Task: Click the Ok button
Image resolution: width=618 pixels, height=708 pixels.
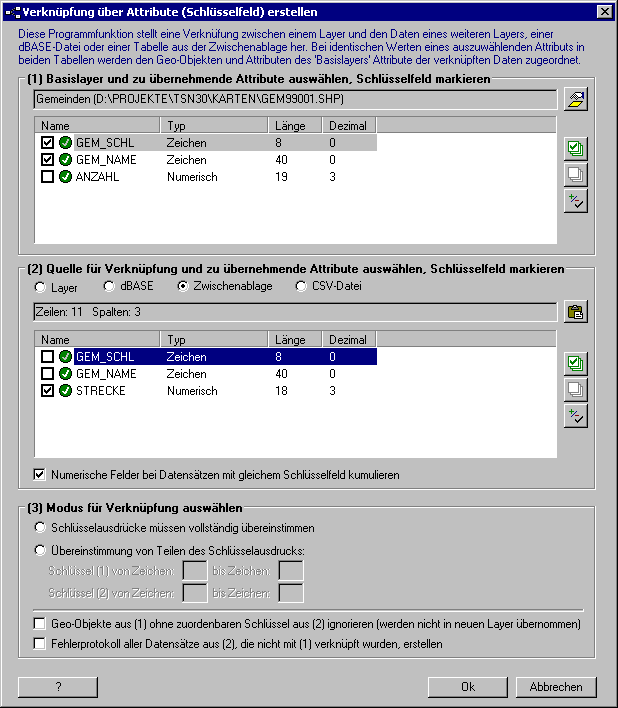Action: click(x=468, y=687)
